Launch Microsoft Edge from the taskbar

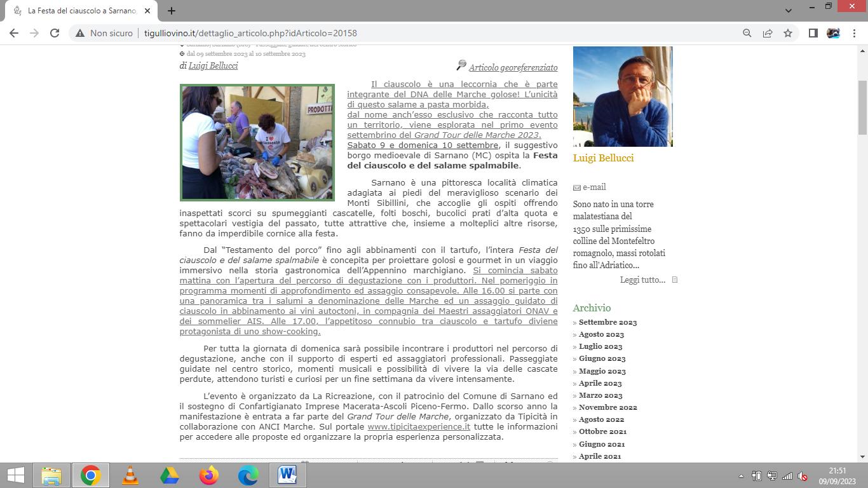[248, 475]
